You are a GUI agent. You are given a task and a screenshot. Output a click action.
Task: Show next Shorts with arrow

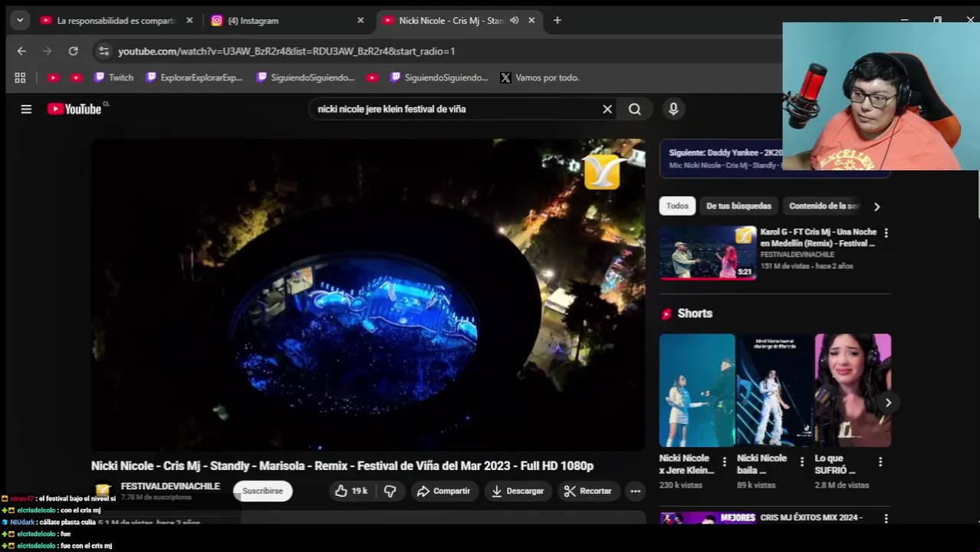click(x=887, y=402)
